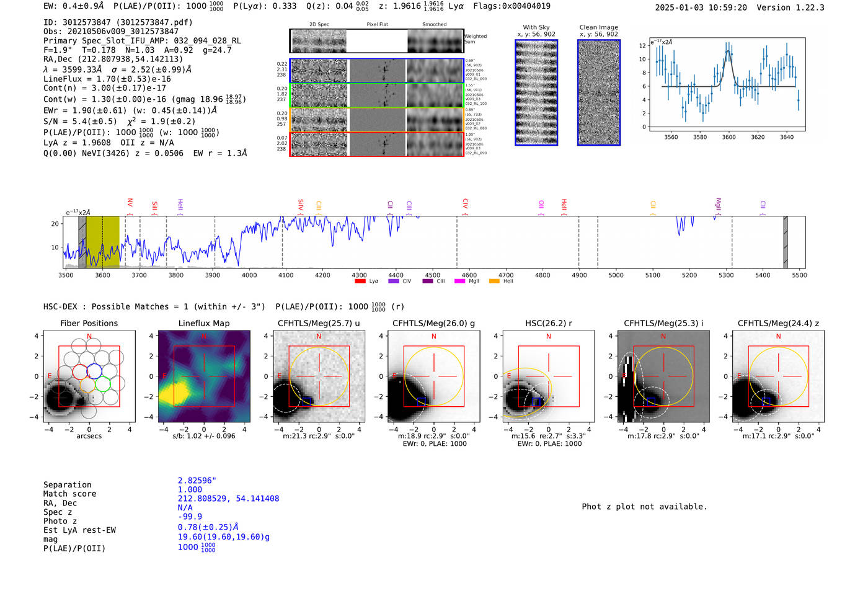Viewport: 868px width, 591px height.
Task: Click the 'Flags:0x00404019' header text
Action: tap(511, 6)
